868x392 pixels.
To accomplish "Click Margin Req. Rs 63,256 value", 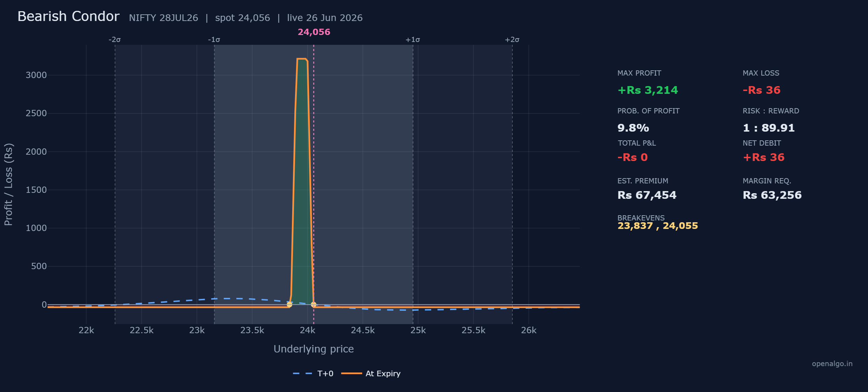I will pyautogui.click(x=772, y=195).
